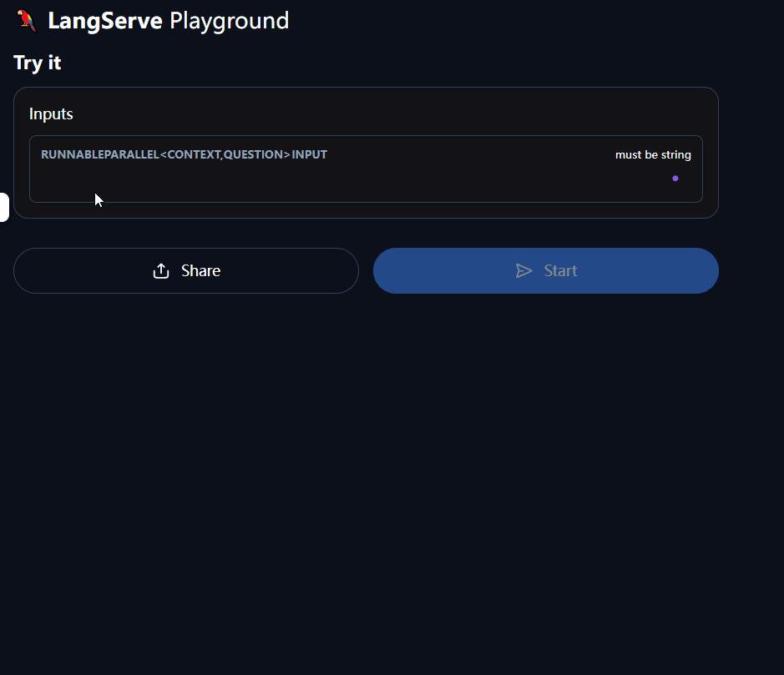Click the purple dot indicator in input box

(x=675, y=179)
